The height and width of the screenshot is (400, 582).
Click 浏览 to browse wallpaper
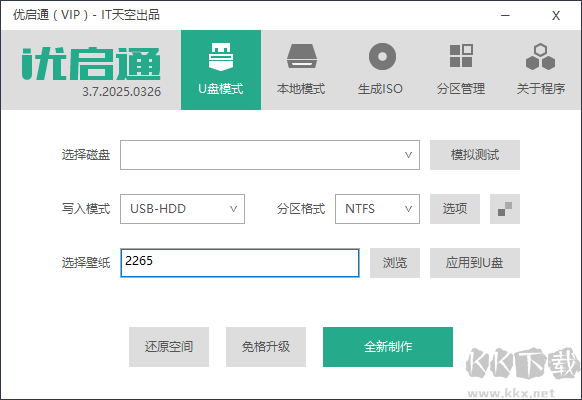395,263
